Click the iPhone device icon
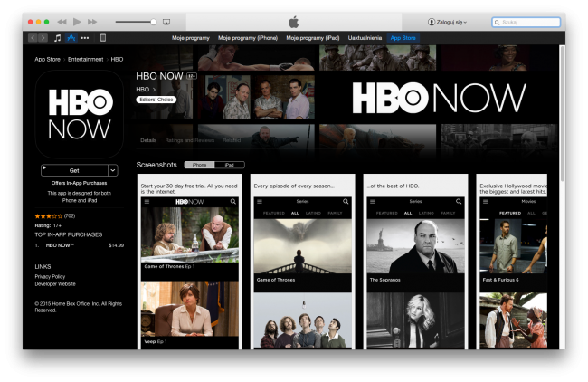The width and height of the screenshot is (588, 382). tap(103, 37)
